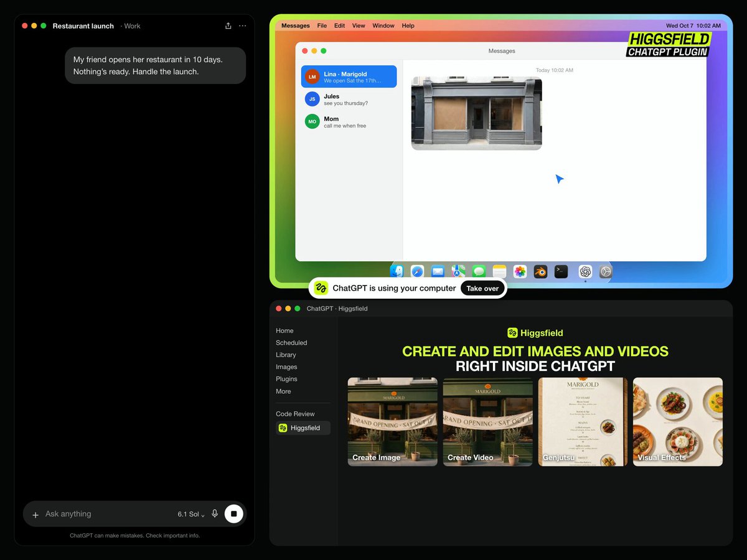Open Maps from the Dock
The width and height of the screenshot is (747, 560).
click(x=458, y=271)
